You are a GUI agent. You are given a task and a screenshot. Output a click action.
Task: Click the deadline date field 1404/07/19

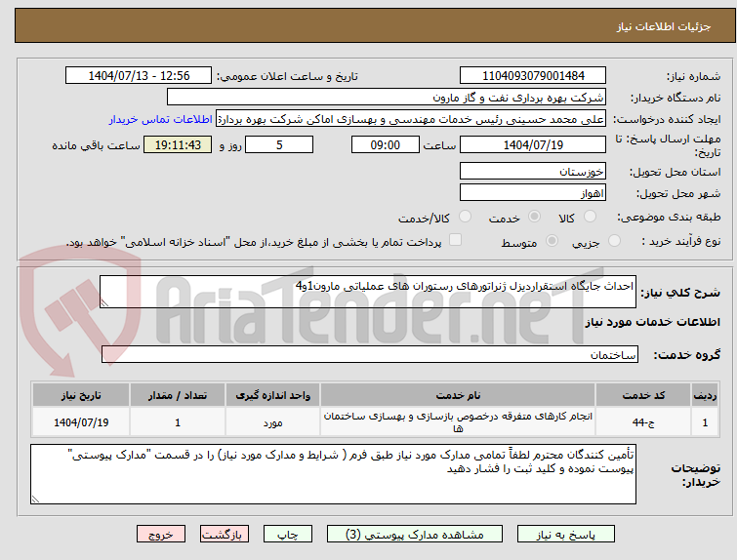tap(533, 144)
